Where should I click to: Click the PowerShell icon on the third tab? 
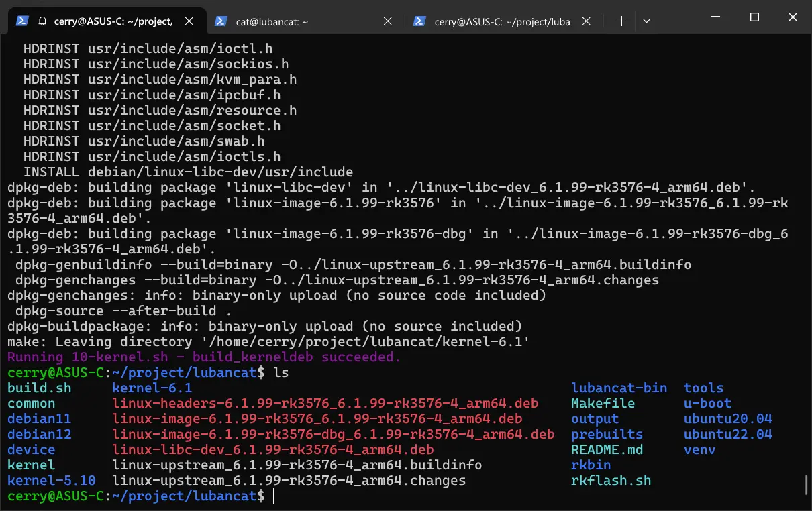(419, 21)
